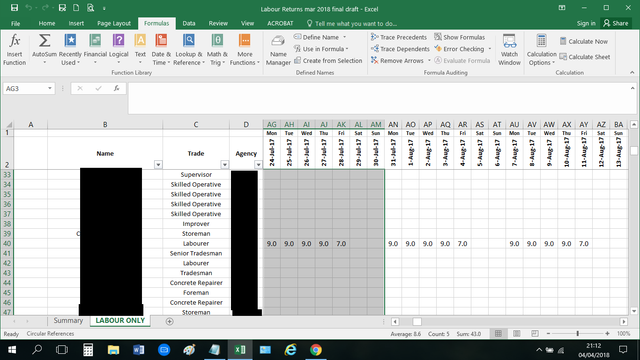Add a new sheet with plus icon
Screen dimensions: 640x360
(169, 322)
